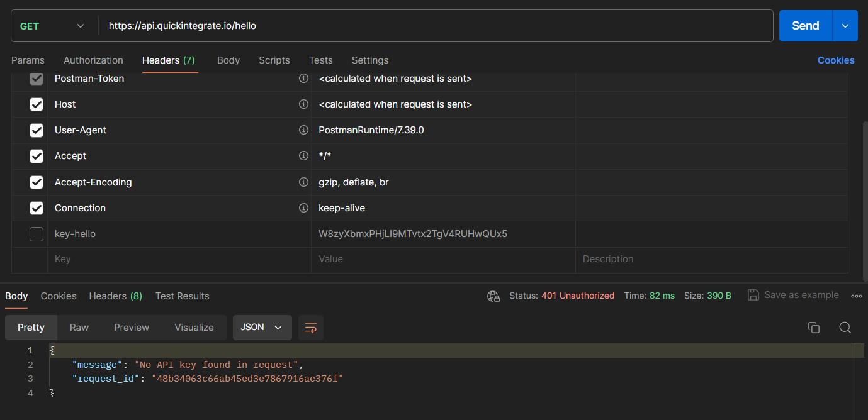Click the Accept header info icon
868x420 pixels.
click(x=303, y=156)
